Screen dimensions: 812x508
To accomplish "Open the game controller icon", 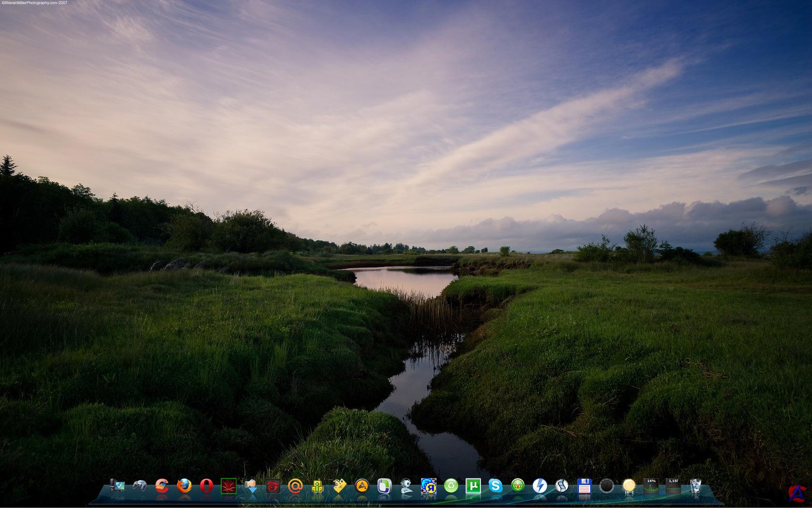I will point(140,485).
